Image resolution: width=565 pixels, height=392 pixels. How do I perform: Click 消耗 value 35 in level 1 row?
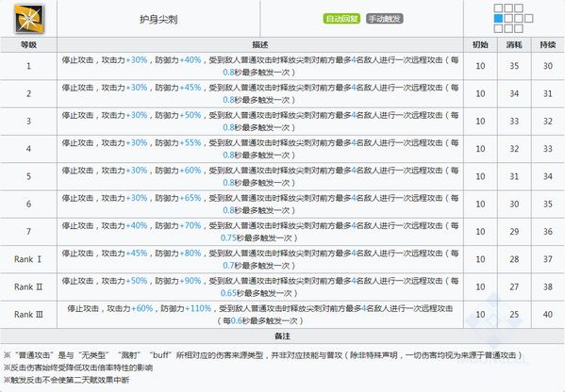coord(514,66)
